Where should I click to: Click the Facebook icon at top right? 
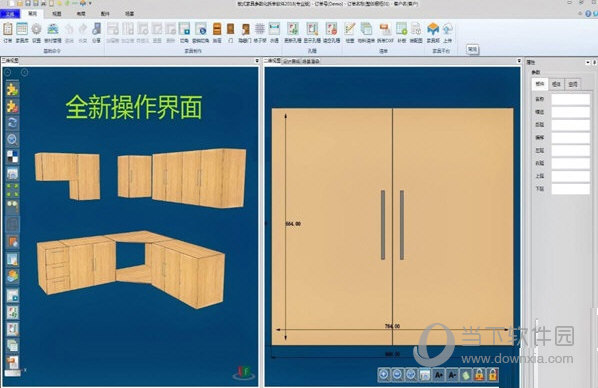click(588, 14)
